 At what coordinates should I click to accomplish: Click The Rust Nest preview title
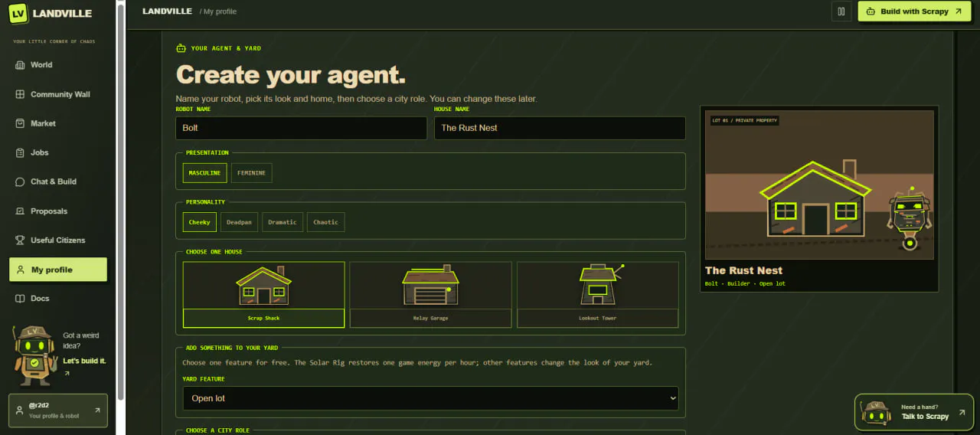tap(743, 270)
